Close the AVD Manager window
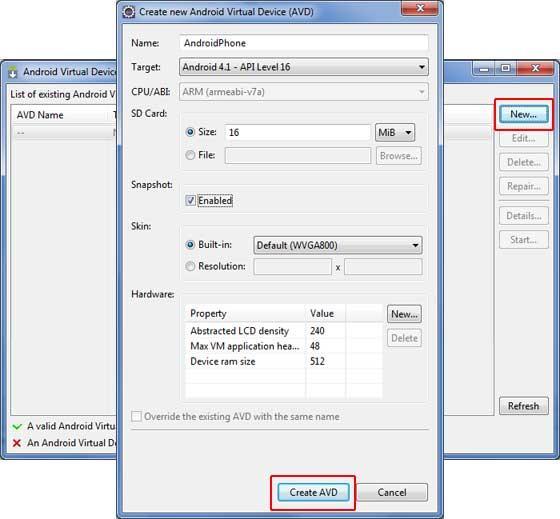560x519 pixels. (535, 68)
